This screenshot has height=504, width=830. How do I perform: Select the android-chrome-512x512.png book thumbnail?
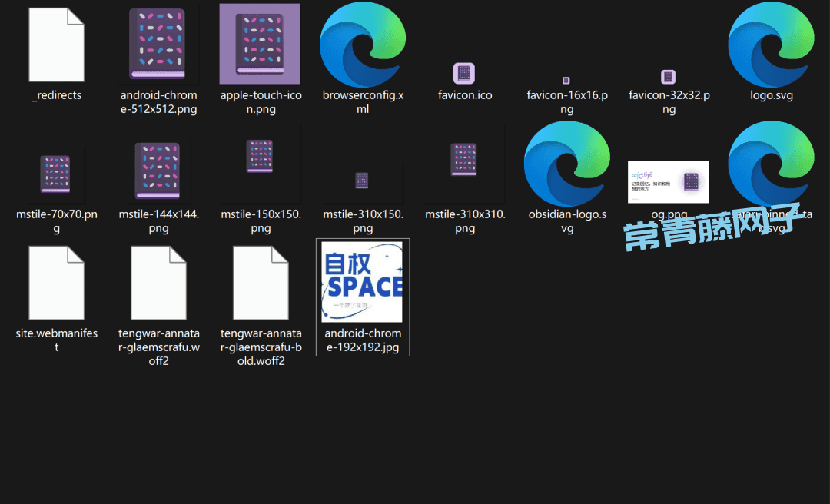158,44
